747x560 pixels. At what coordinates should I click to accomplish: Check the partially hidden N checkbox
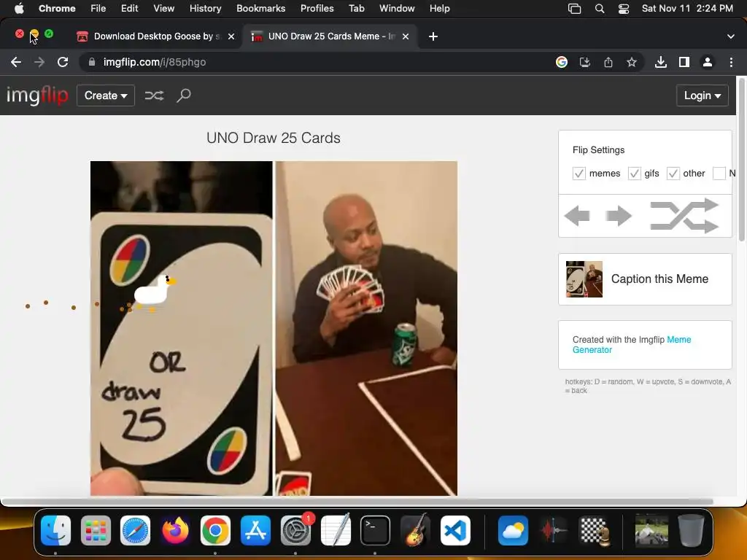[719, 174]
